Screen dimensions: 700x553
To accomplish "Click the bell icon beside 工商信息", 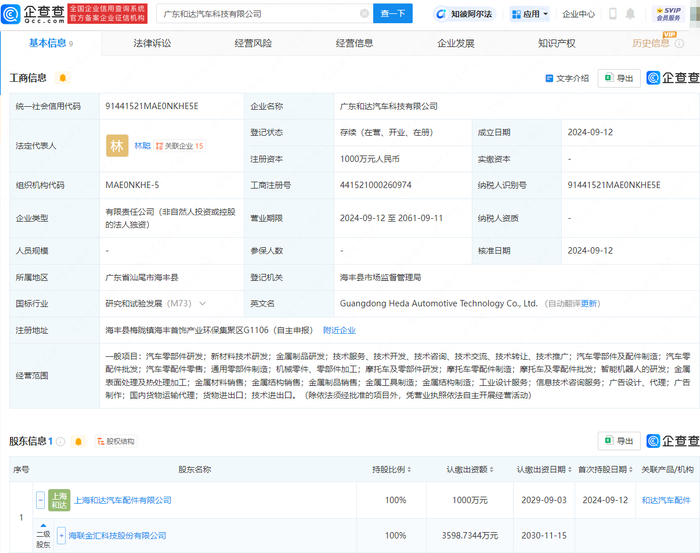I will [x=63, y=78].
